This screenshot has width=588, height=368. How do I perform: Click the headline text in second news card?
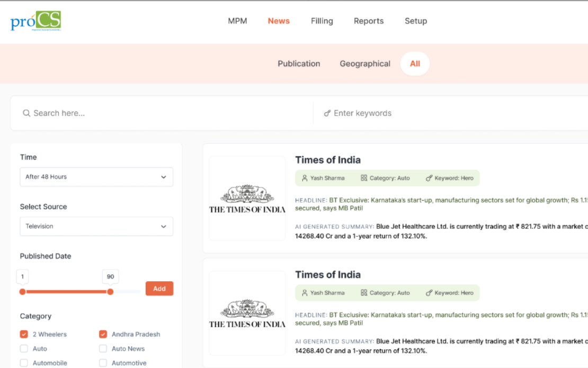click(441, 319)
